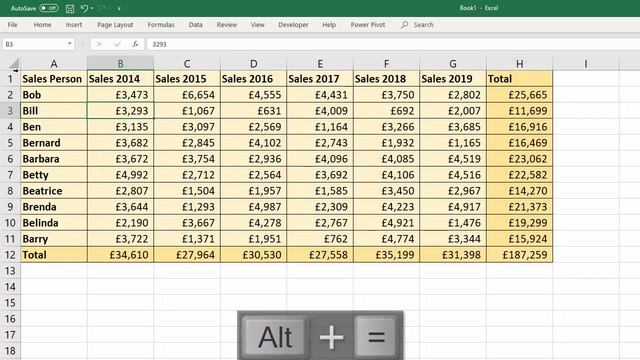Select the column total £35,199

tap(386, 255)
